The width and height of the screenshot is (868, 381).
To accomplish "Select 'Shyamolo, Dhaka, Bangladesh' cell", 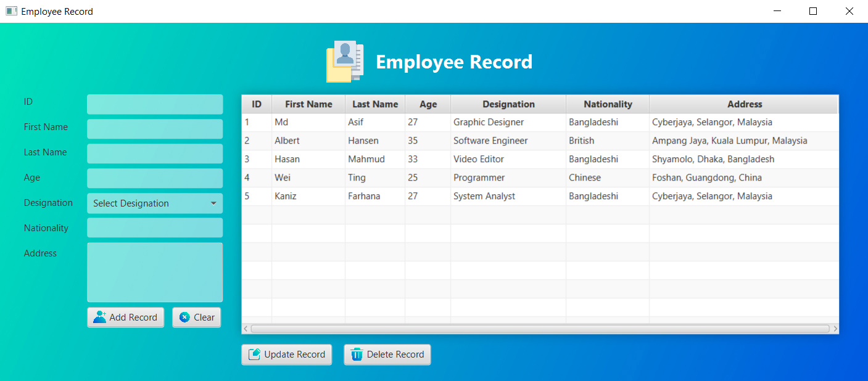I will pos(744,159).
